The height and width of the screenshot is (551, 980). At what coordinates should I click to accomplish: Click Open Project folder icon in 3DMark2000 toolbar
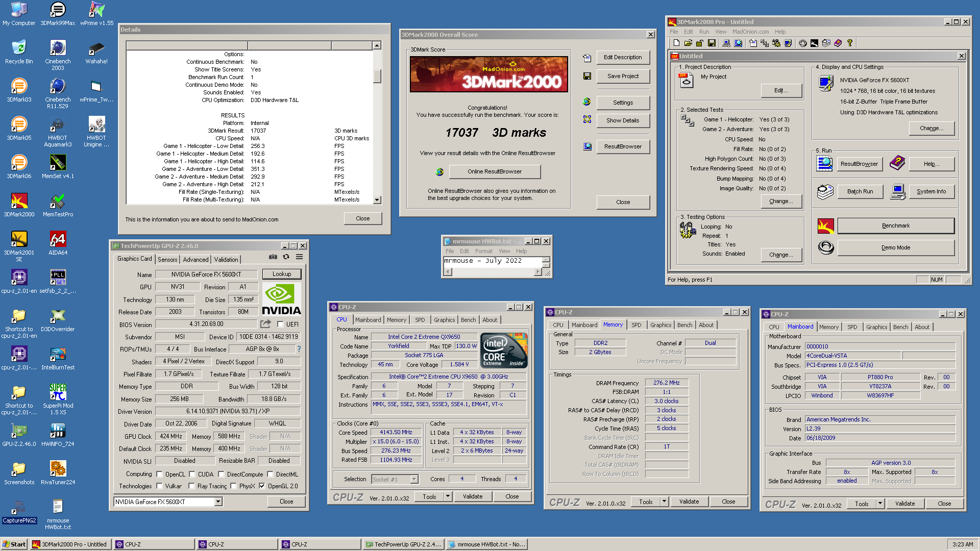pyautogui.click(x=688, y=43)
